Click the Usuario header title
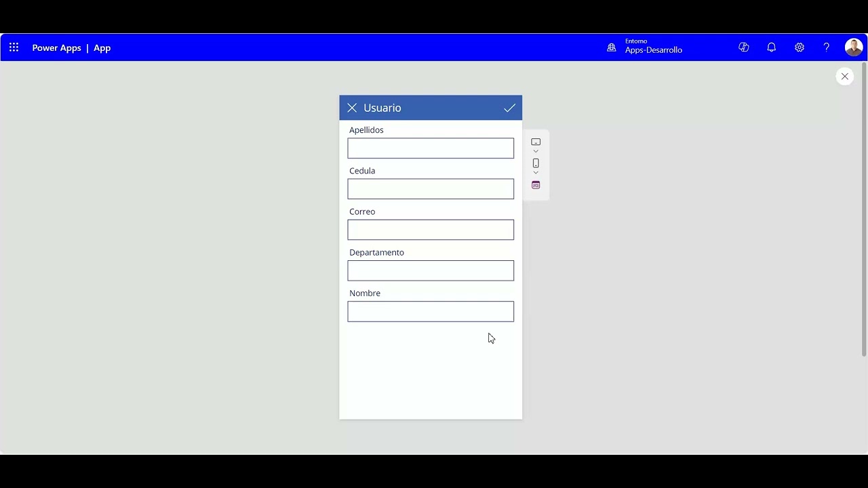The width and height of the screenshot is (868, 488). point(382,108)
